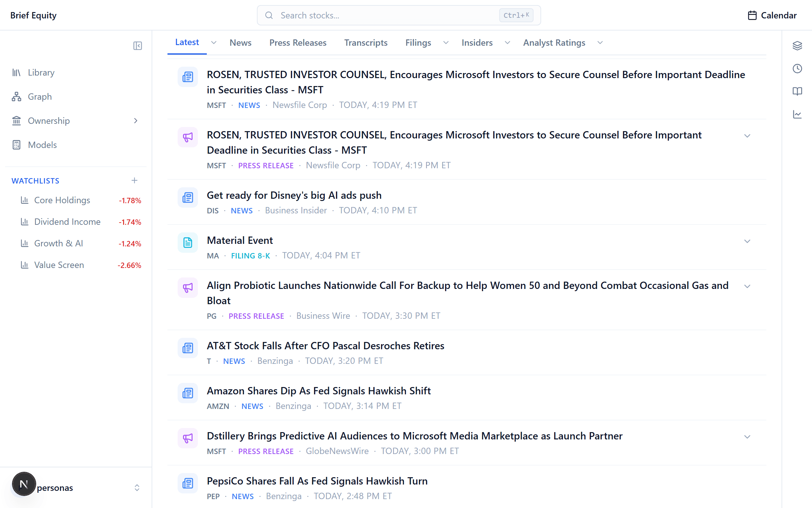Switch to the Filings tab
The image size is (812, 508).
click(x=418, y=43)
